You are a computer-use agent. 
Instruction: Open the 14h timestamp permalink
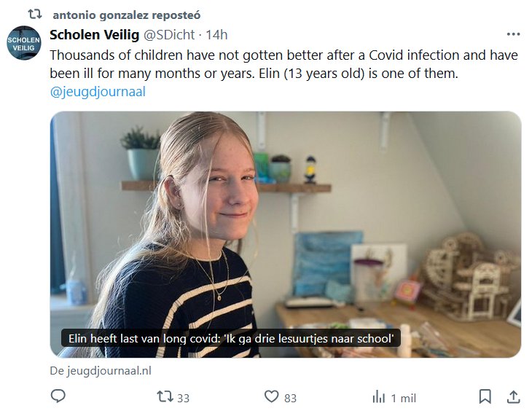coord(216,34)
